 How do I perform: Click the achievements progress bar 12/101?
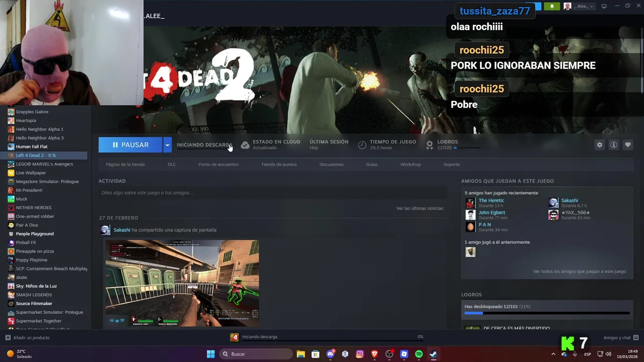coord(547,313)
